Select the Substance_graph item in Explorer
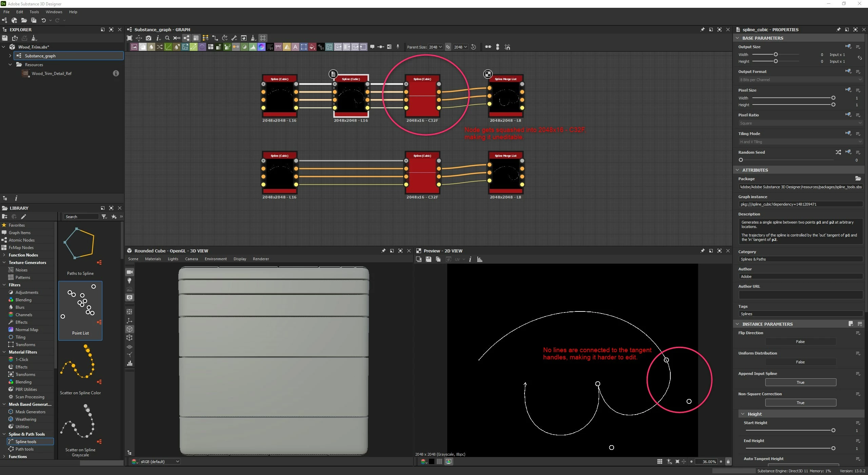 point(40,56)
